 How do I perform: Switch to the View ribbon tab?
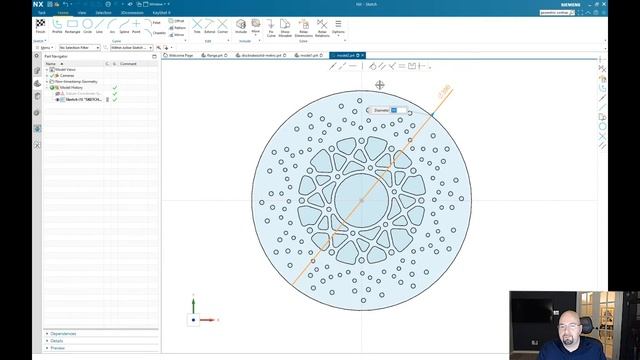pyautogui.click(x=82, y=13)
